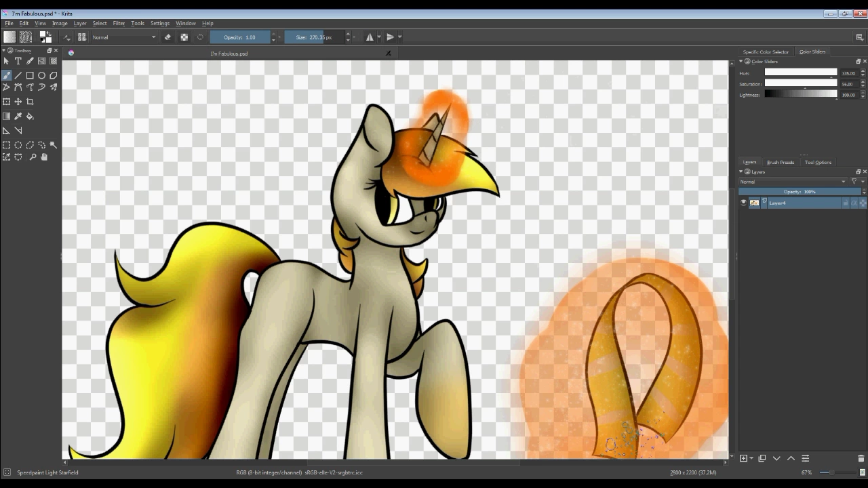The image size is (868, 488).
Task: Open the File menu
Action: click(9, 23)
